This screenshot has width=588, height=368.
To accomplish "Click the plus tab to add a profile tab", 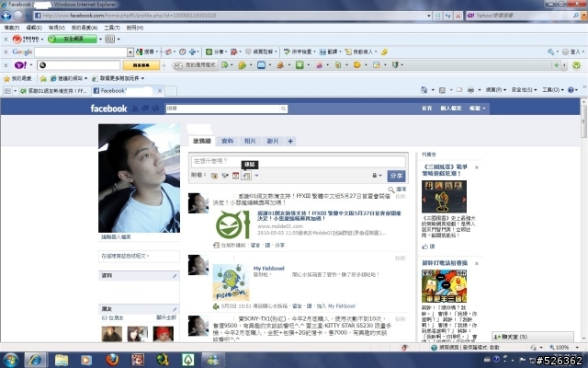I will point(290,141).
